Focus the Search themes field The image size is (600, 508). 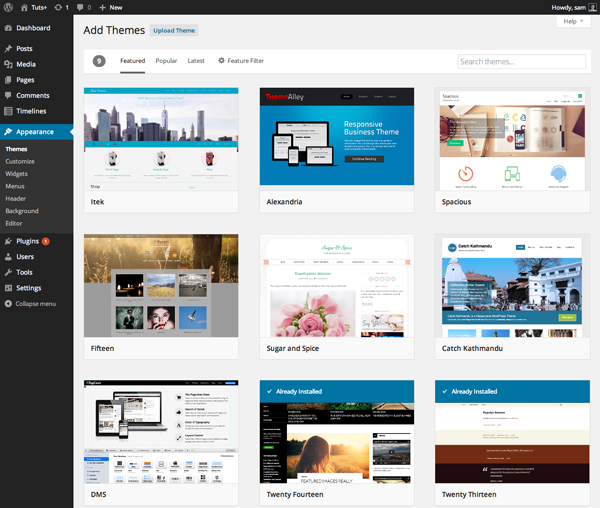[522, 62]
